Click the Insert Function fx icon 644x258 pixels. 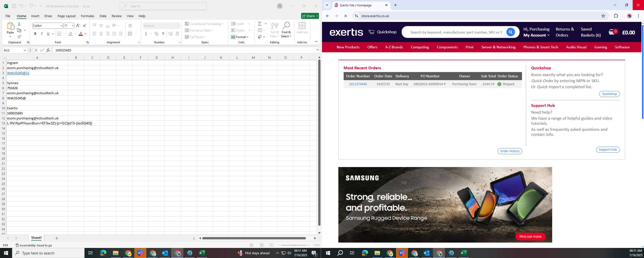tap(48, 50)
